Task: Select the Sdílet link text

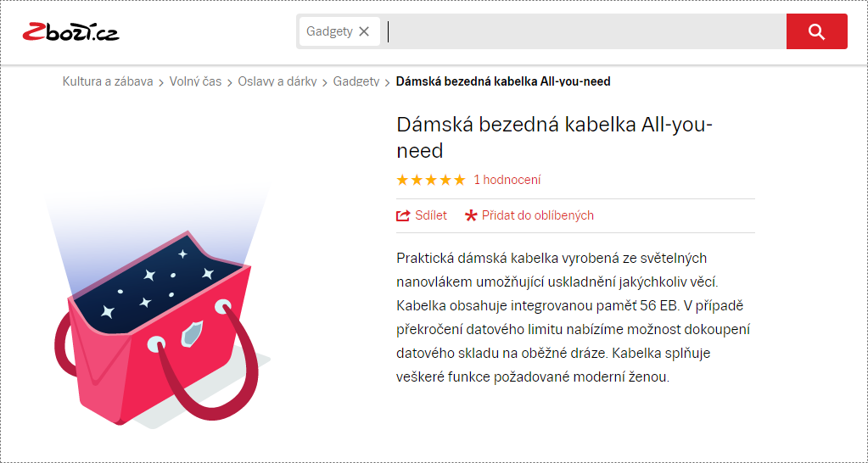Action: point(431,215)
